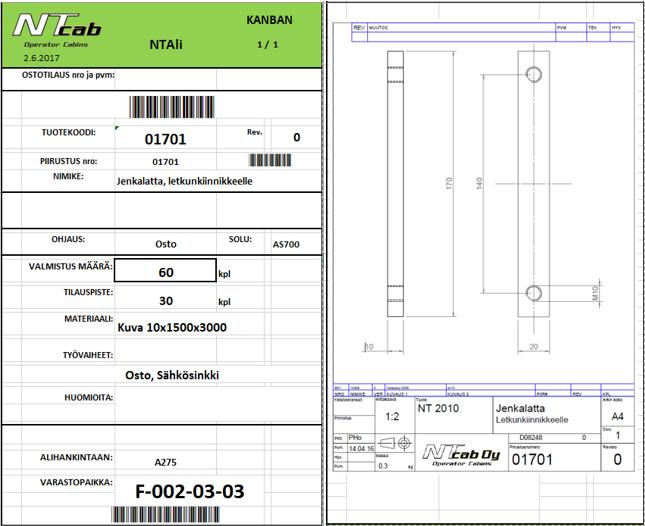The height and width of the screenshot is (526, 645).
Task: Select the KANBAN header text
Action: coord(269,20)
